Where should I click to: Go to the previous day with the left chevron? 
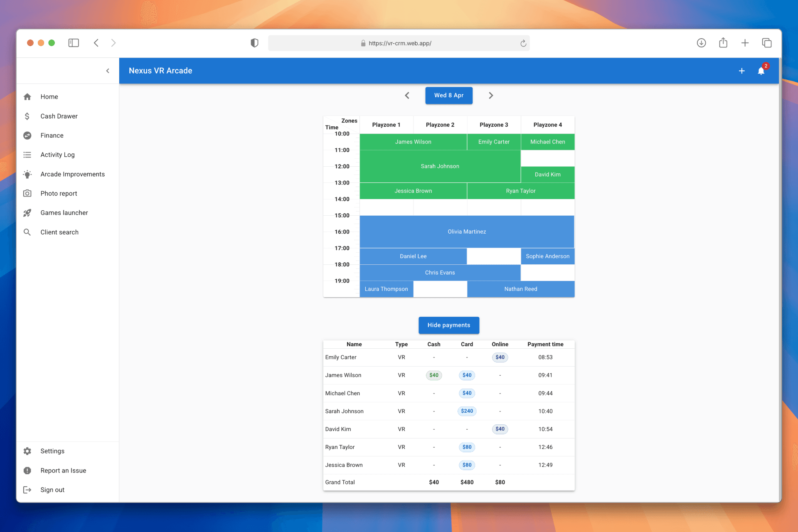pos(407,95)
